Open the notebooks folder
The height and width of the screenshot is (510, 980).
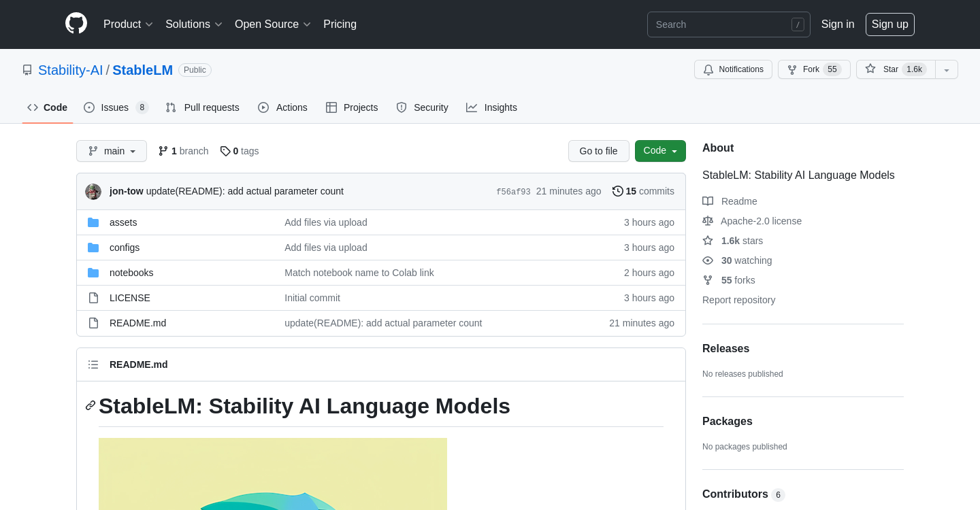[x=131, y=273]
